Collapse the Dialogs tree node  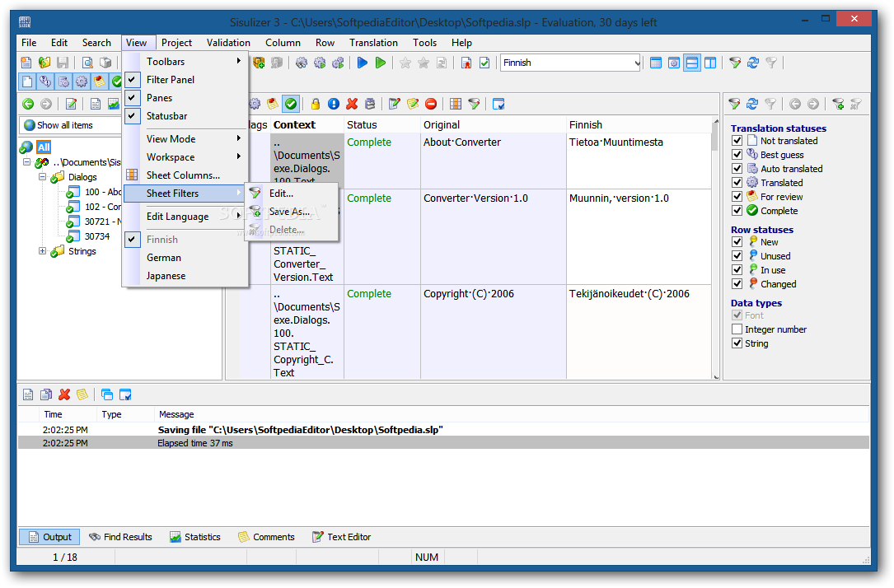pos(42,176)
